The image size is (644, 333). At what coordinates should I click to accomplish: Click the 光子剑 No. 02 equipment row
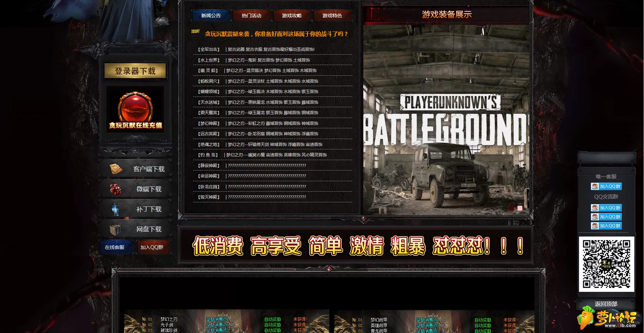[225, 325]
